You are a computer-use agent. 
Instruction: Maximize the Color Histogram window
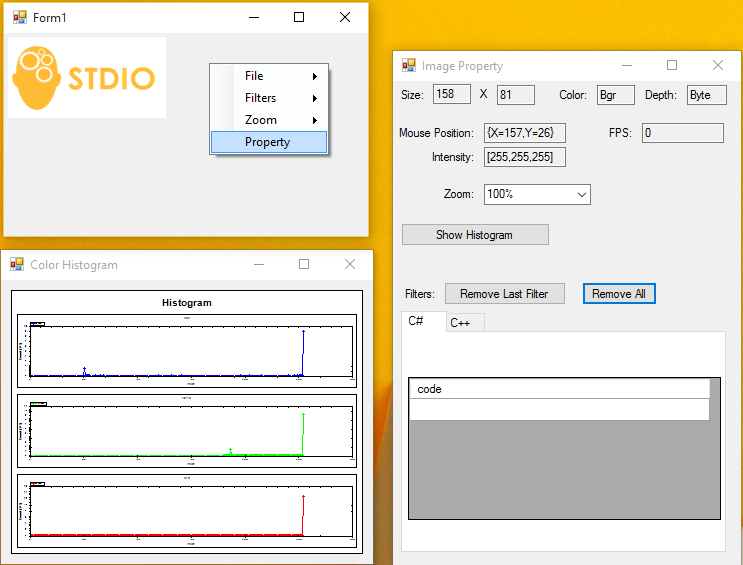pos(304,264)
